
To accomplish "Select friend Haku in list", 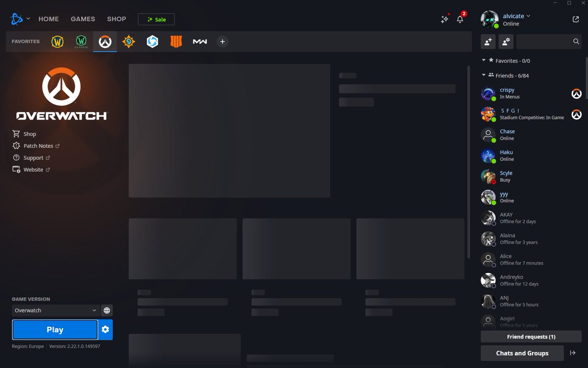I will 532,156.
